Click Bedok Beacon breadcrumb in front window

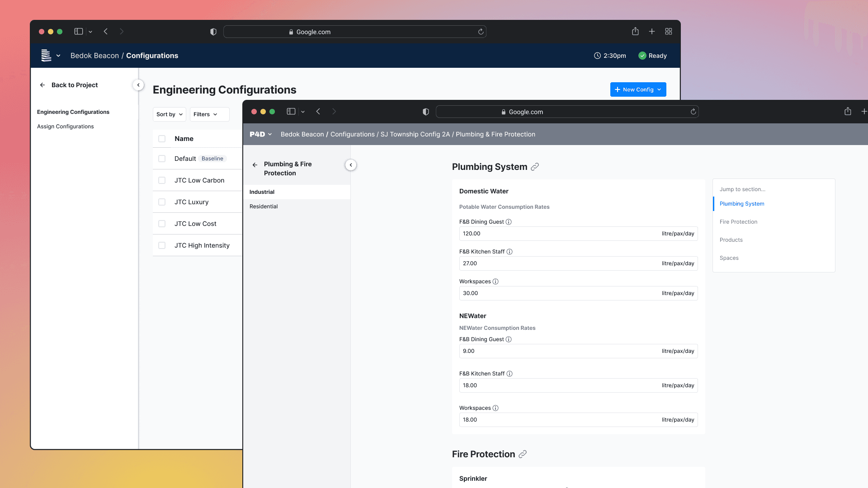(x=302, y=134)
